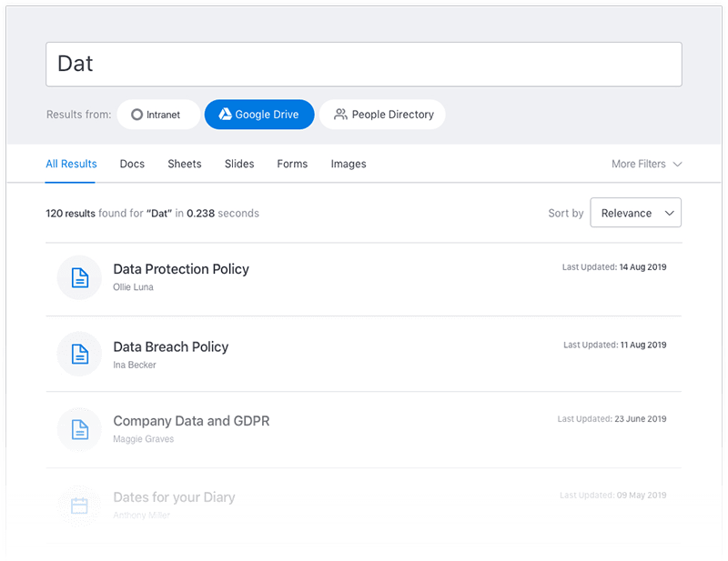Toggle the Google Drive results source

point(259,115)
